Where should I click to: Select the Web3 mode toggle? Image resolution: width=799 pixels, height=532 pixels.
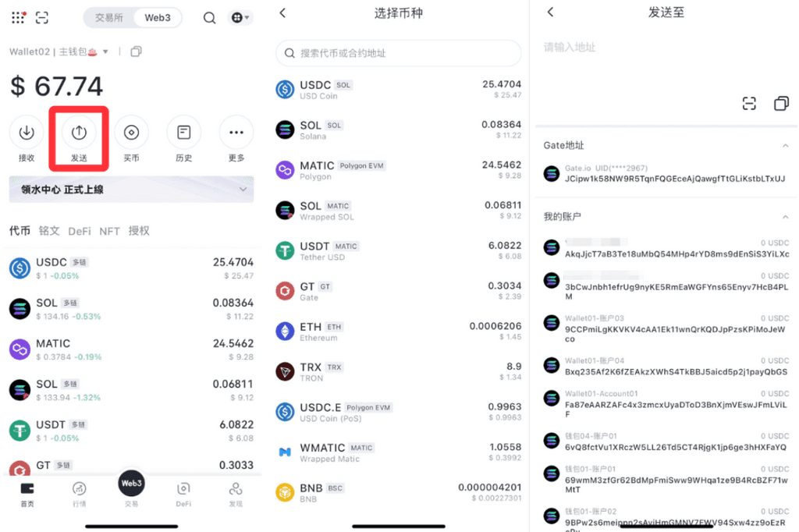pyautogui.click(x=157, y=18)
